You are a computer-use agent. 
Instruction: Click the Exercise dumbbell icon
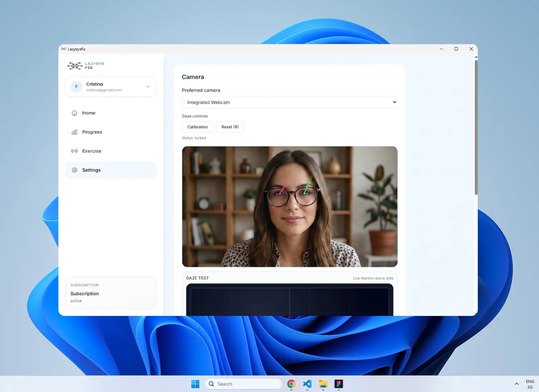74,151
